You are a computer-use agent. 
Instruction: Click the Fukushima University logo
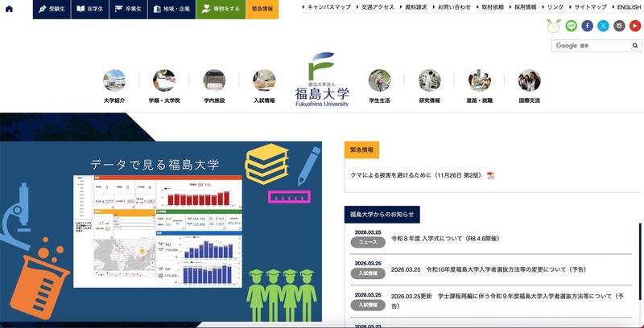tap(322, 80)
